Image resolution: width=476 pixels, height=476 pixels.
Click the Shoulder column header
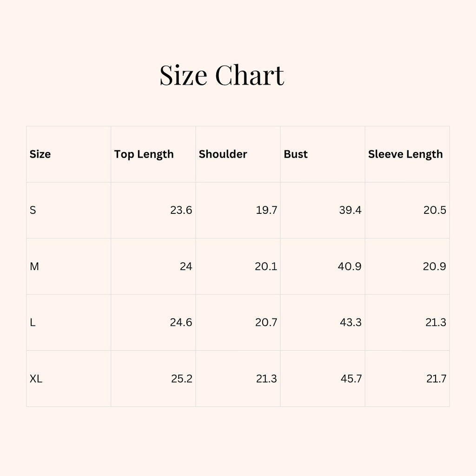coord(223,154)
